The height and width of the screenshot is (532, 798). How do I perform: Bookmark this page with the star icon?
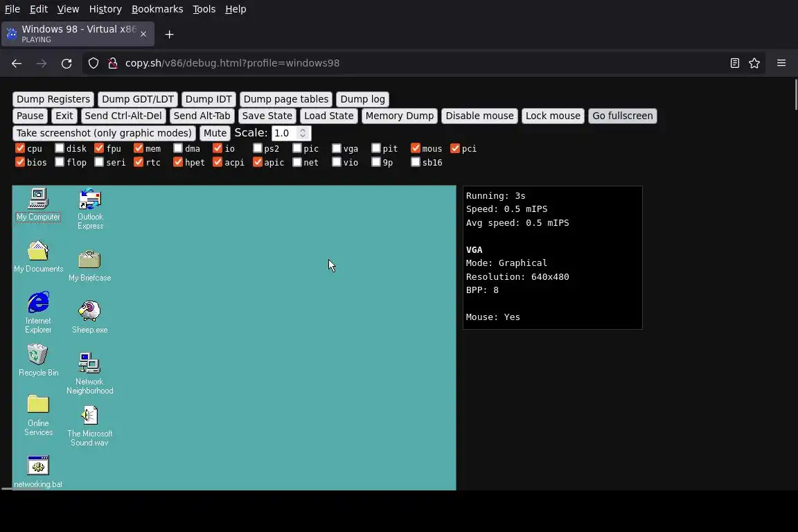[754, 63]
